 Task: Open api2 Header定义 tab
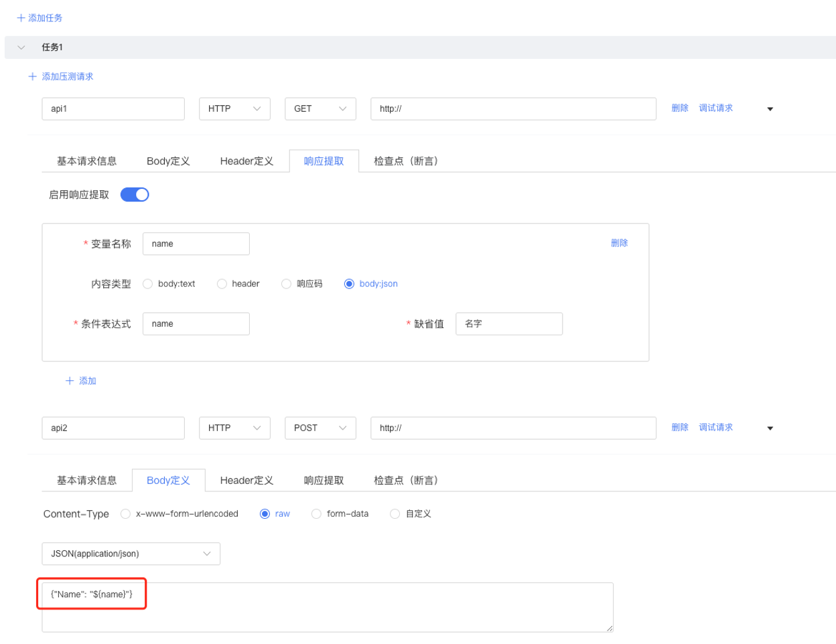(x=247, y=481)
